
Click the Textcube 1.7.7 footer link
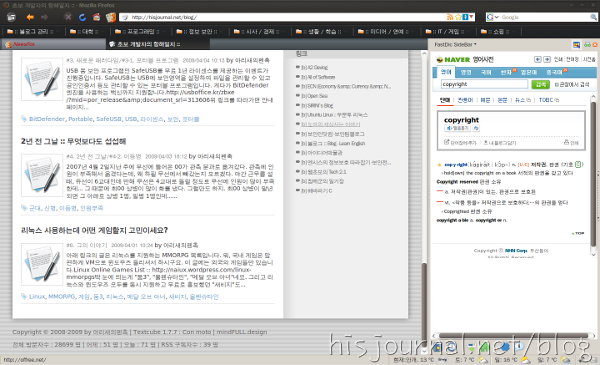point(156,332)
